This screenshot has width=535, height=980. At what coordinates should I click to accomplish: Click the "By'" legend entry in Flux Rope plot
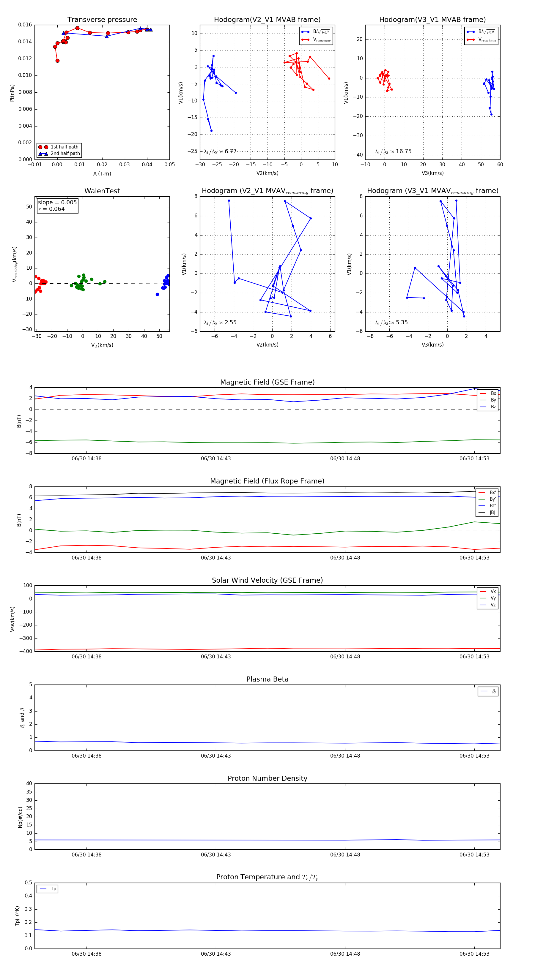[487, 499]
